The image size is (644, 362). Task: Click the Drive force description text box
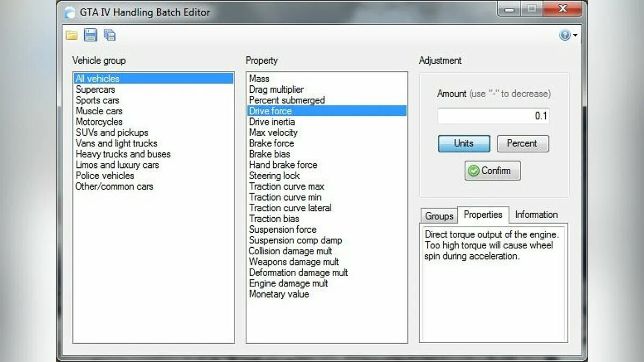point(493,284)
